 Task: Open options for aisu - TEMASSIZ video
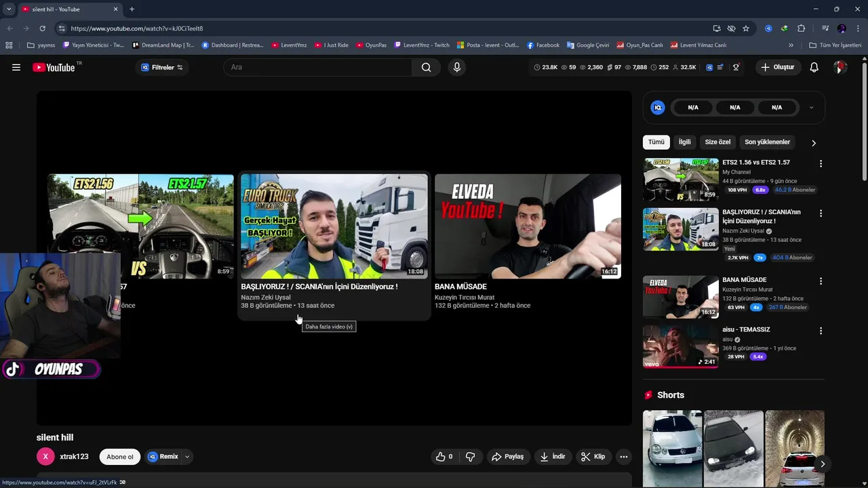tap(821, 331)
